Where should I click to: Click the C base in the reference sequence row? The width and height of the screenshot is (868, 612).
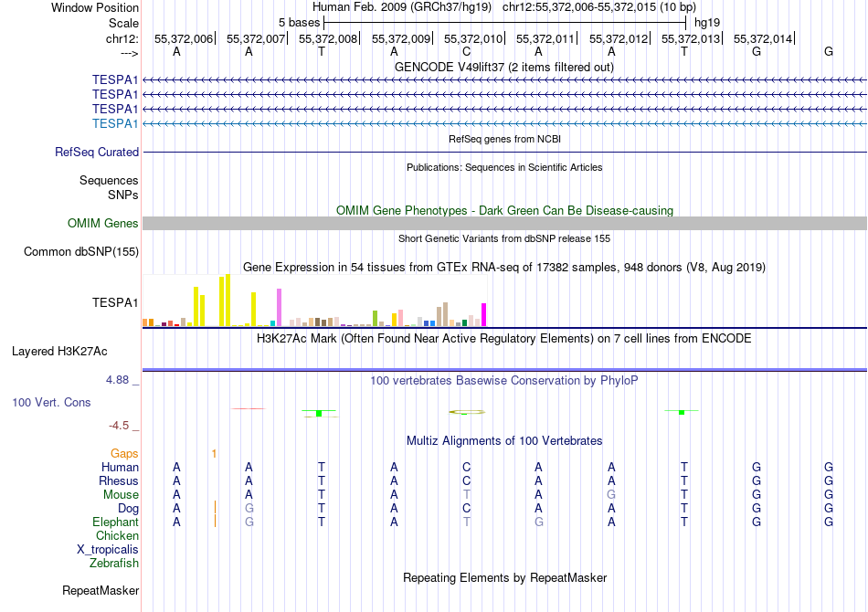point(466,51)
